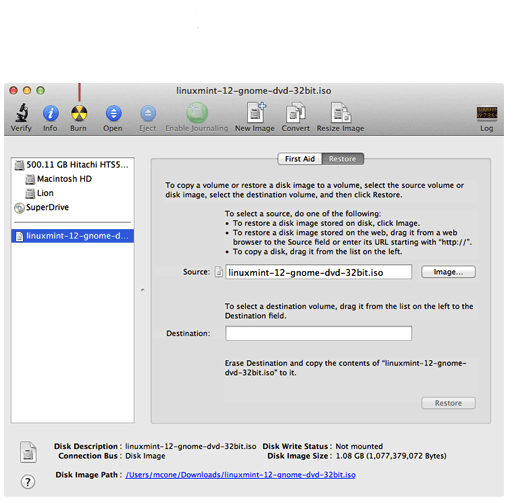Select linuxmint-12-gnome-d... disk image in sidebar
507x500 pixels.
[x=72, y=236]
